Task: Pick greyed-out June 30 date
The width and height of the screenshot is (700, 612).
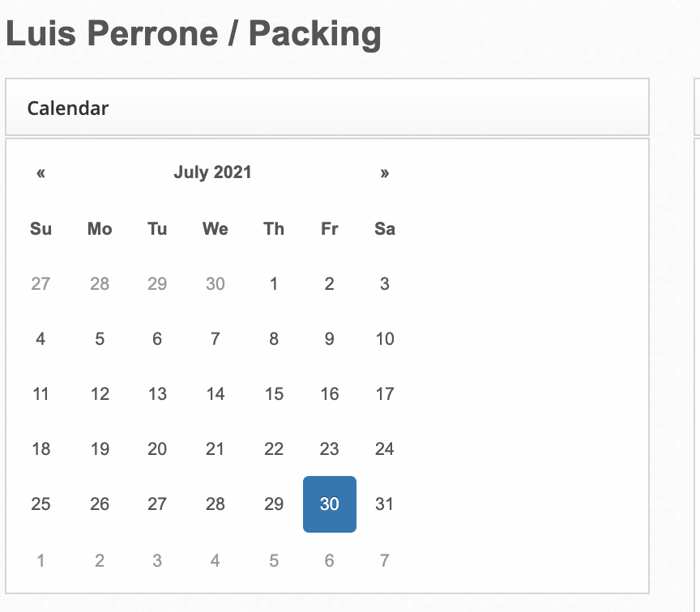Action: (215, 284)
